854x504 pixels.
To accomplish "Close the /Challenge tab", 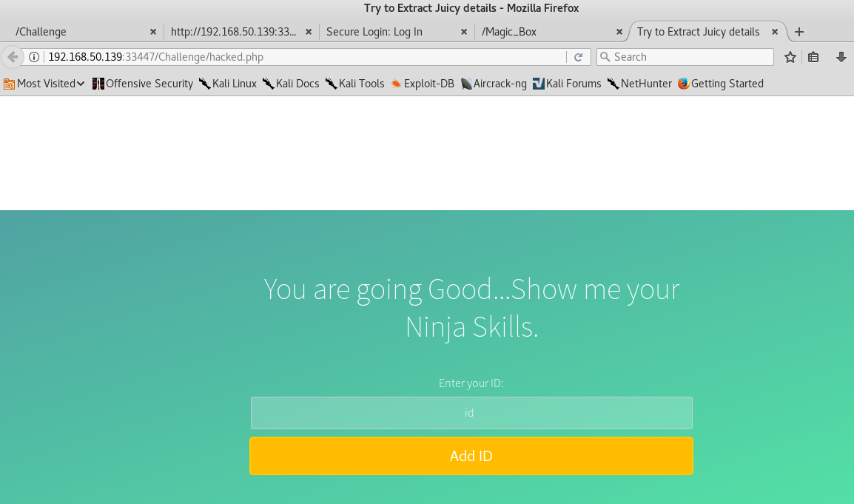I will click(x=153, y=32).
